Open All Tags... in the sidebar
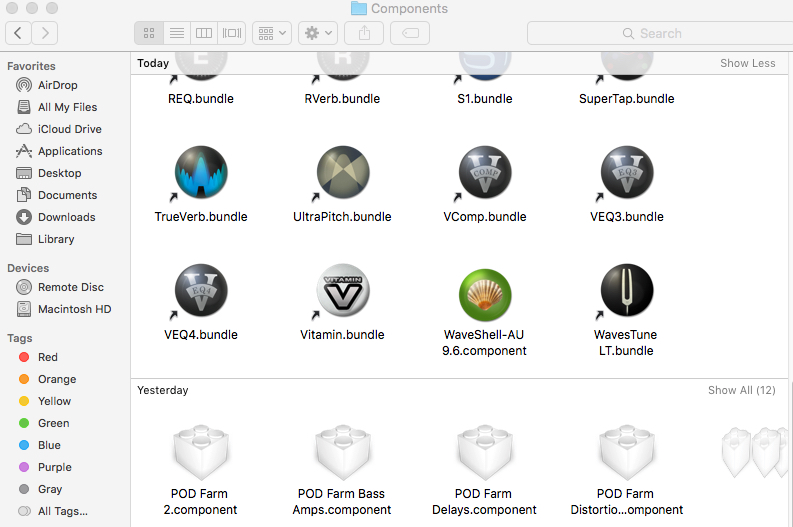 [x=53, y=511]
